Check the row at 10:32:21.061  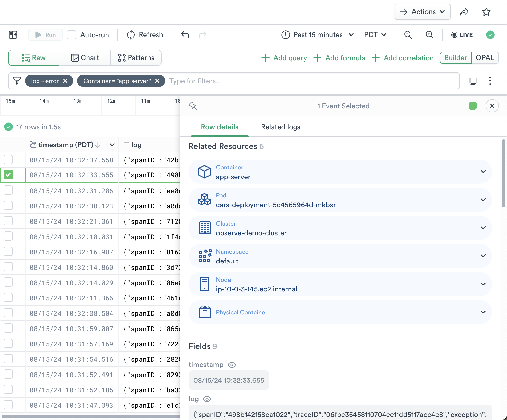(x=8, y=221)
